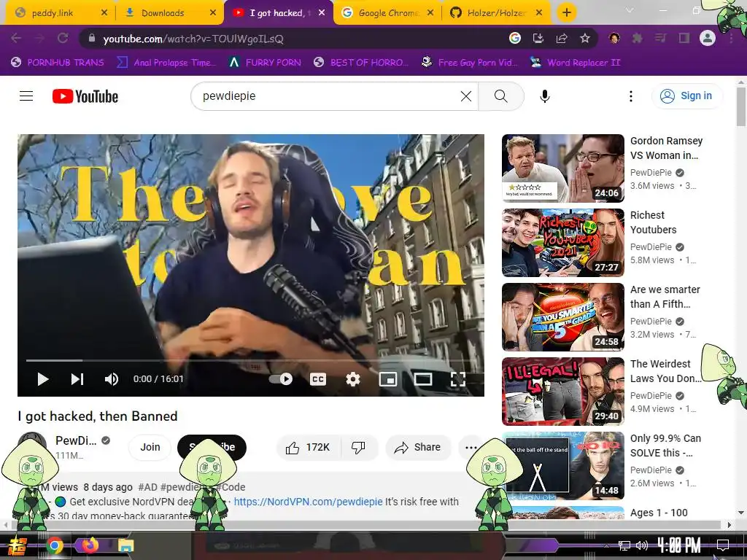Toggle the browser side panel
The image size is (747, 560).
click(x=684, y=38)
